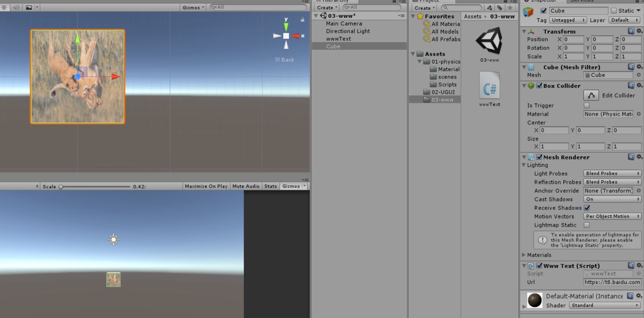The width and height of the screenshot is (644, 318).
Task: Open Layer dropdown Default
Action: tap(625, 20)
